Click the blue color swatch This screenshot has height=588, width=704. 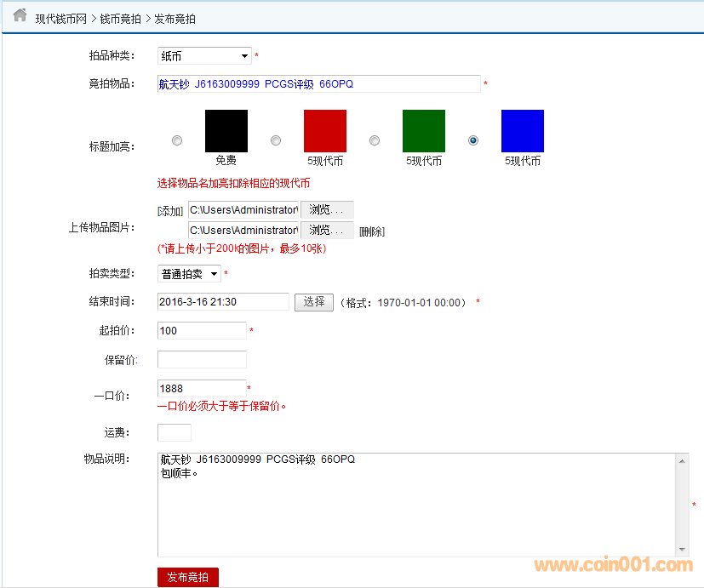[x=523, y=131]
